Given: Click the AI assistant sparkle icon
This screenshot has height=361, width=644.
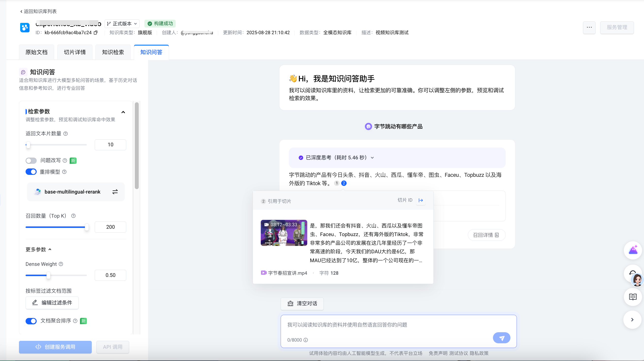Looking at the screenshot, I should [633, 250].
